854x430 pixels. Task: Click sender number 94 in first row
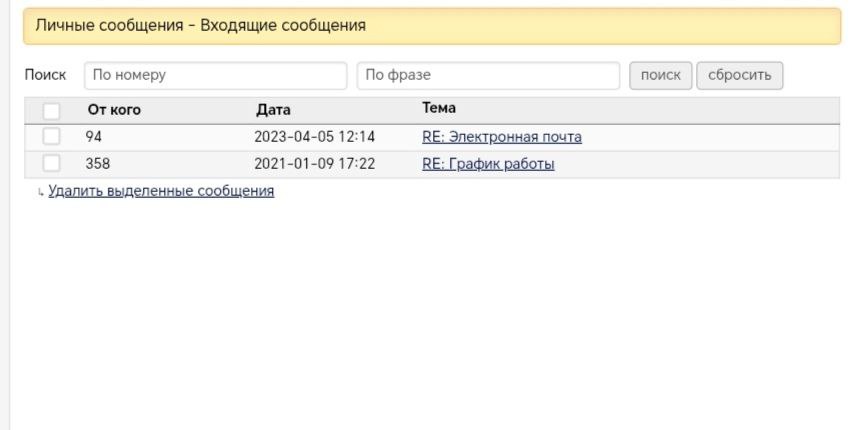pyautogui.click(x=94, y=137)
